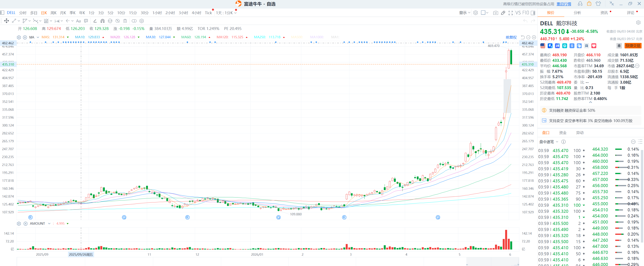Open F10 company info

tap(525, 13)
